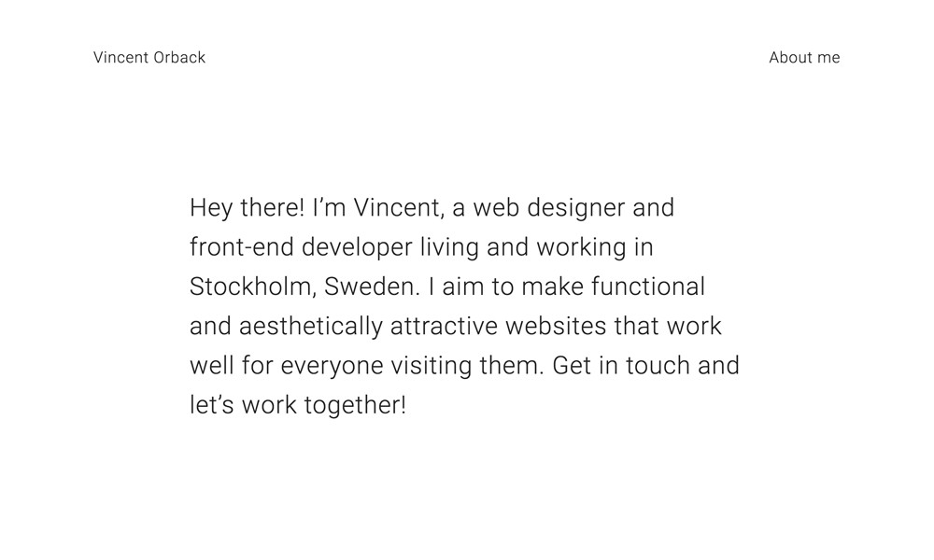Image resolution: width=934 pixels, height=560 pixels.
Task: Click the word "attractive" in the paragraph
Action: click(x=444, y=327)
